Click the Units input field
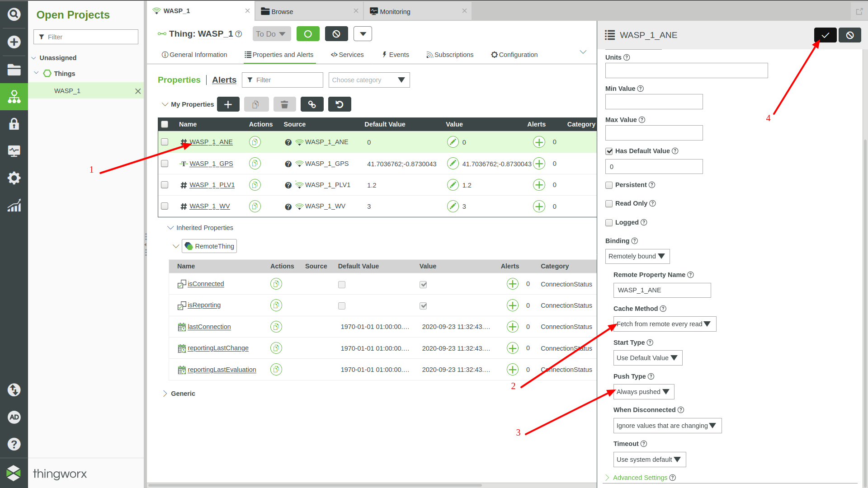Image resolution: width=868 pixels, height=488 pixels. 686,70
